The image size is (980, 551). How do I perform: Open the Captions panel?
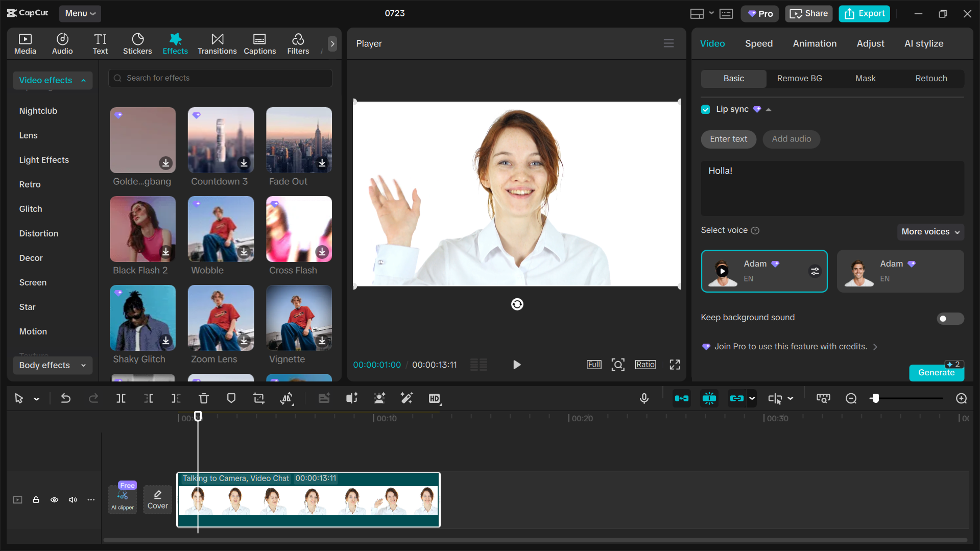click(x=259, y=43)
